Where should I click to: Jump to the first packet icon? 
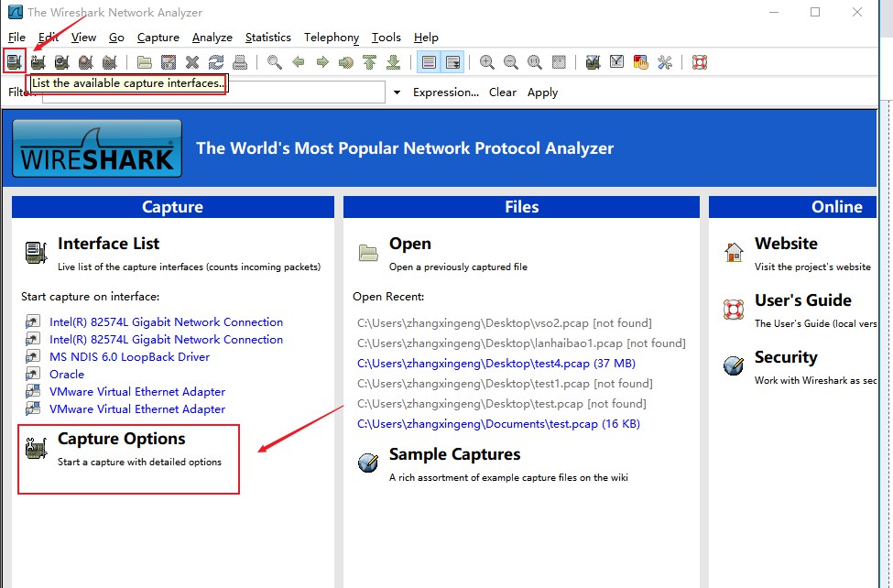[x=370, y=61]
